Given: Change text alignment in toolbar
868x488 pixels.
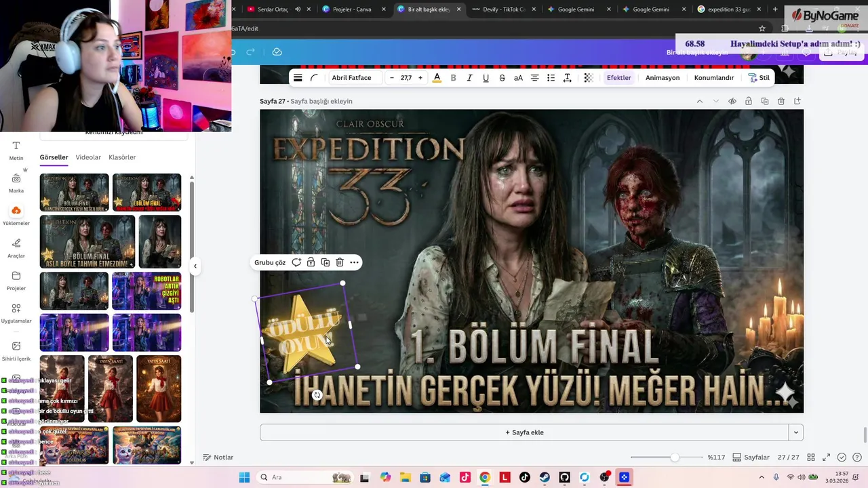Looking at the screenshot, I should coord(534,78).
